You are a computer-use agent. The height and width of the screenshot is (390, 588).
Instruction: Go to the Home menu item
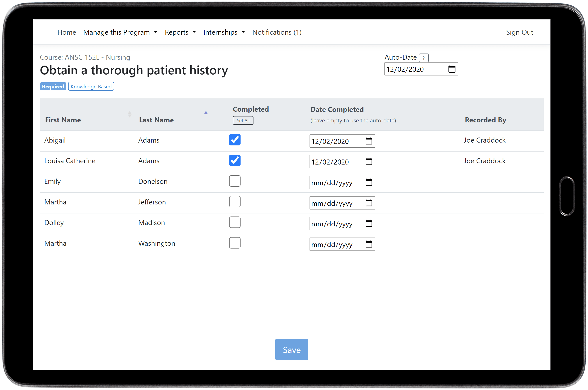67,32
